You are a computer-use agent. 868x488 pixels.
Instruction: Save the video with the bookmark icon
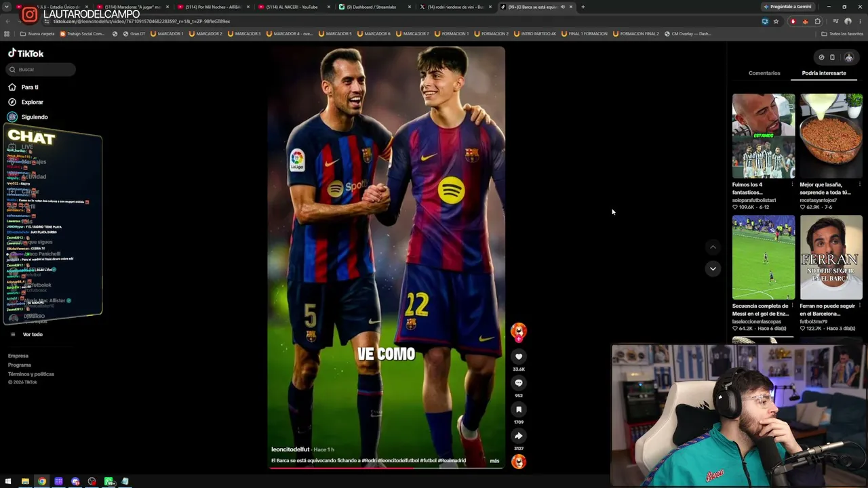519,409
